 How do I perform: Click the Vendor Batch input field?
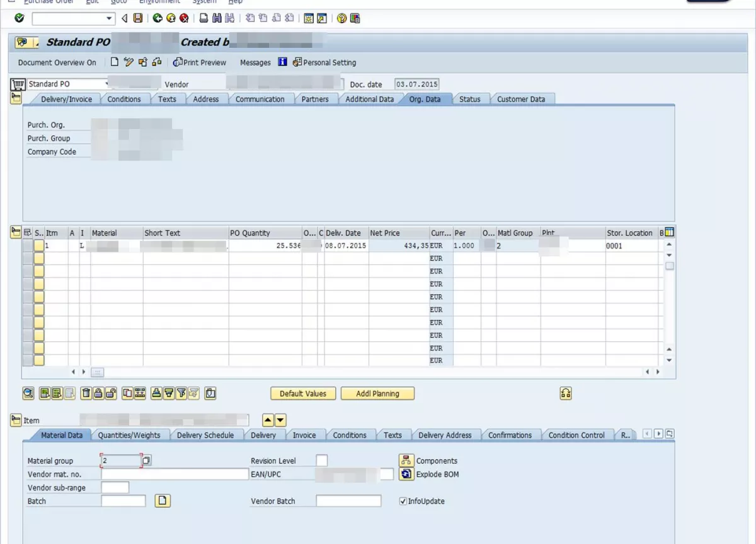coord(348,501)
